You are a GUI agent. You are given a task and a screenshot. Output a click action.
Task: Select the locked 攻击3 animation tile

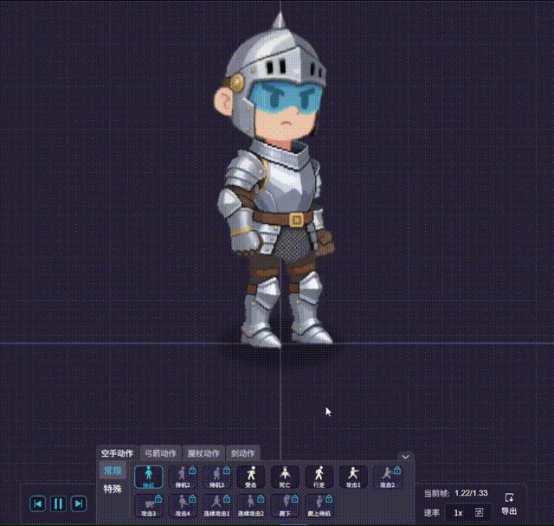[x=149, y=506]
